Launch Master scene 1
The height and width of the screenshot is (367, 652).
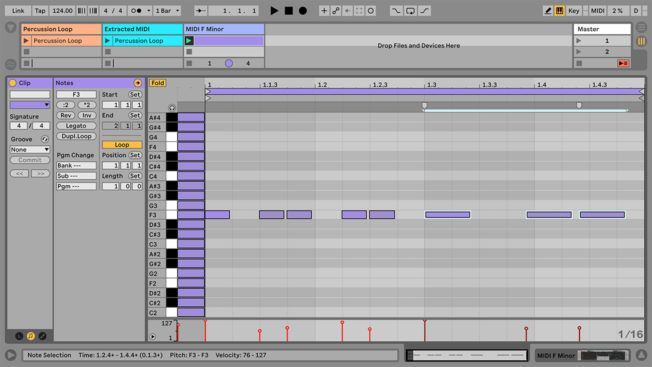coord(579,41)
